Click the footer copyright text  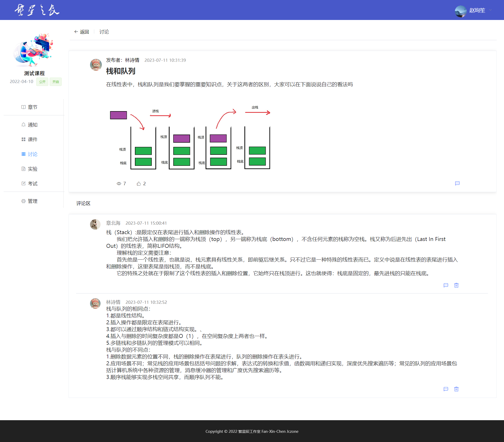click(x=252, y=431)
